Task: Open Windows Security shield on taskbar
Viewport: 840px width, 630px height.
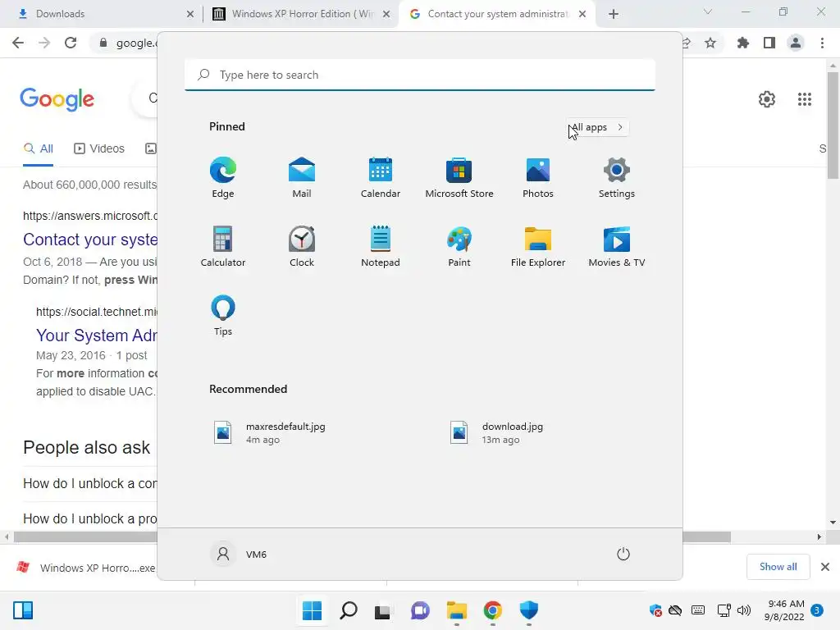Action: pyautogui.click(x=529, y=610)
